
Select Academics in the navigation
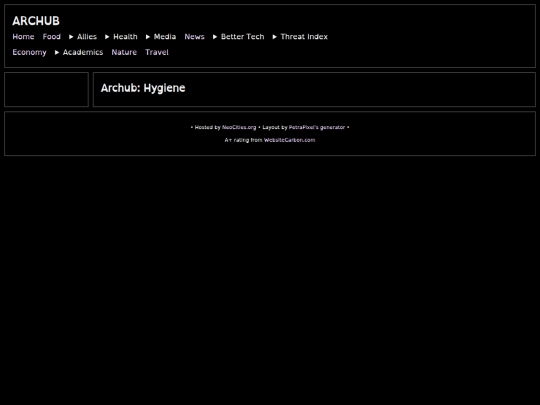click(x=83, y=52)
